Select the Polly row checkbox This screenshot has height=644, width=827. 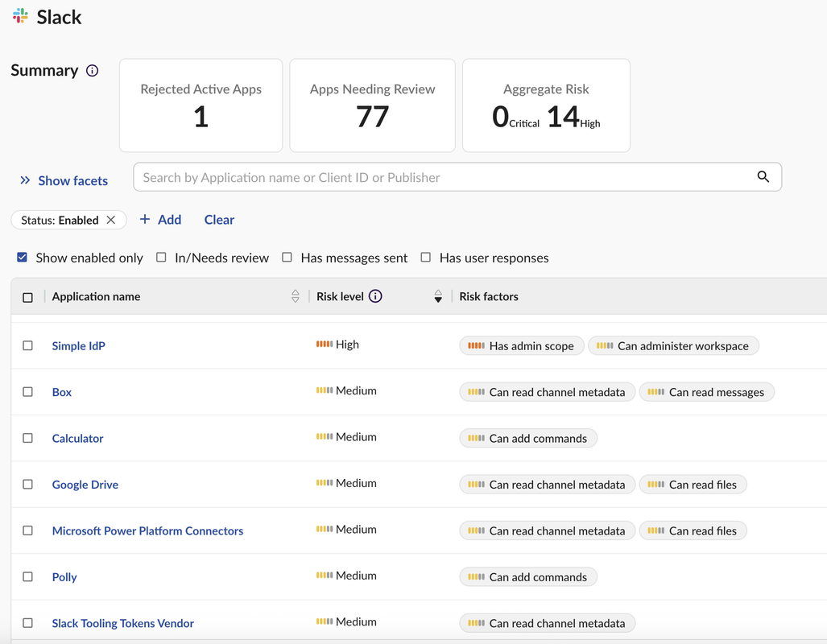(x=28, y=577)
